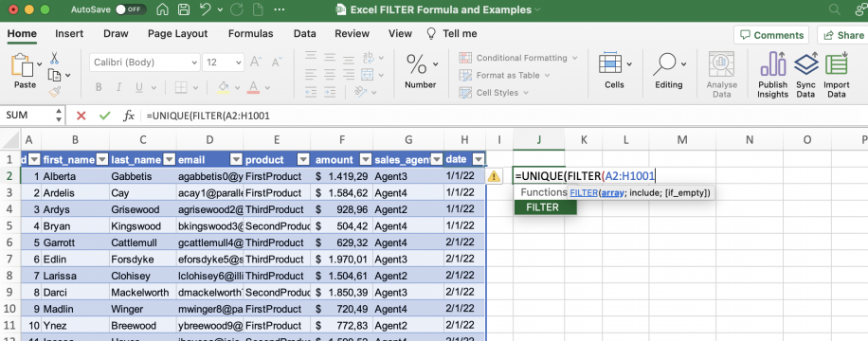The width and height of the screenshot is (868, 341).
Task: Click the Cells button
Action: tap(614, 70)
